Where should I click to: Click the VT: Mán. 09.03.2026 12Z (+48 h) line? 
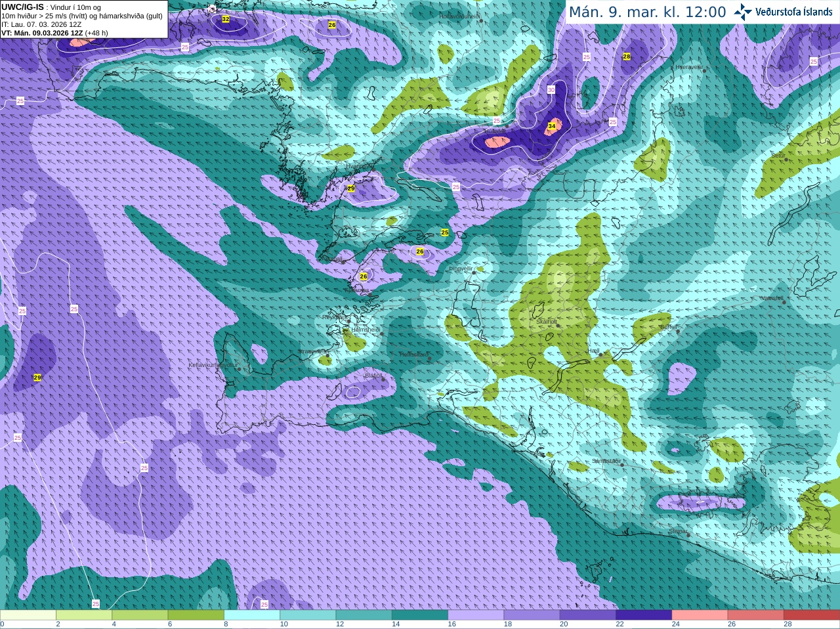pos(55,33)
